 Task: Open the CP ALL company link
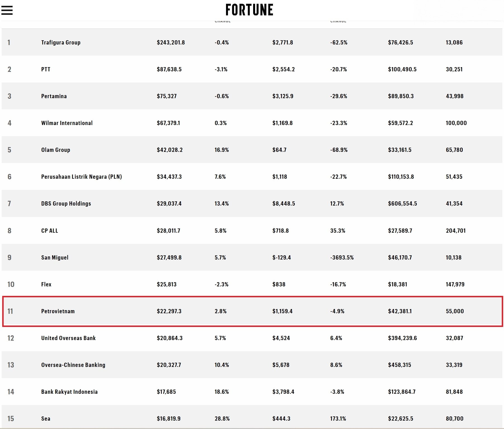[x=50, y=231]
